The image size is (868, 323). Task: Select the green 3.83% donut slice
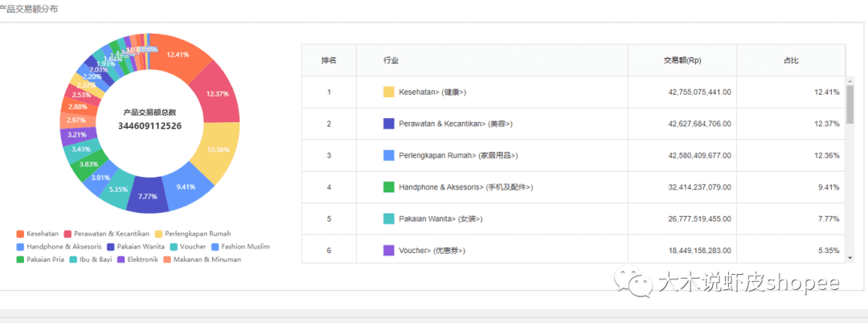[x=88, y=165]
